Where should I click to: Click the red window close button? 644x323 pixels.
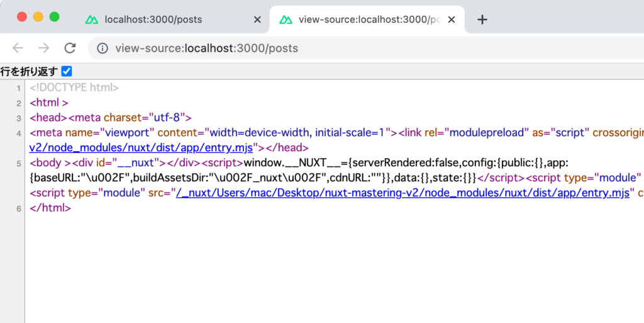(21, 17)
